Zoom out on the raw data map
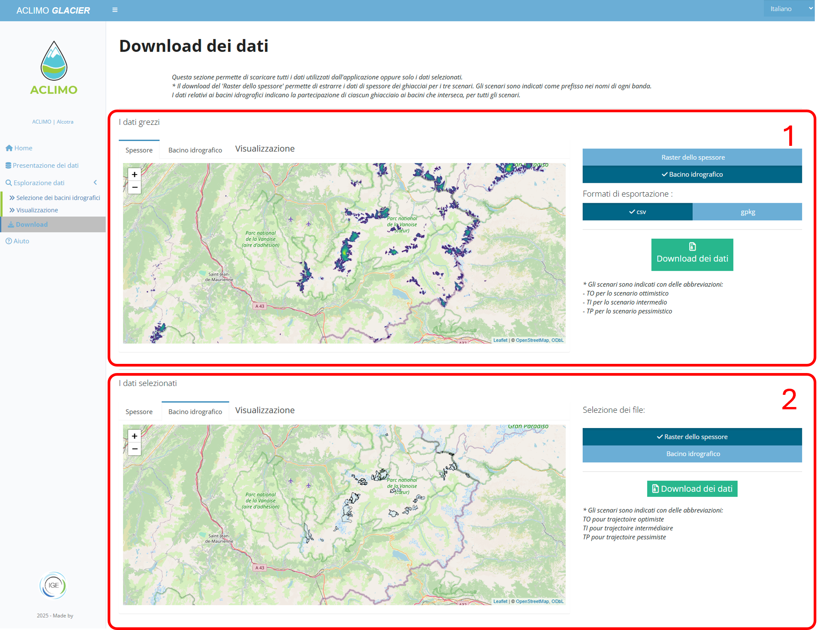Image resolution: width=840 pixels, height=630 pixels. pos(134,187)
